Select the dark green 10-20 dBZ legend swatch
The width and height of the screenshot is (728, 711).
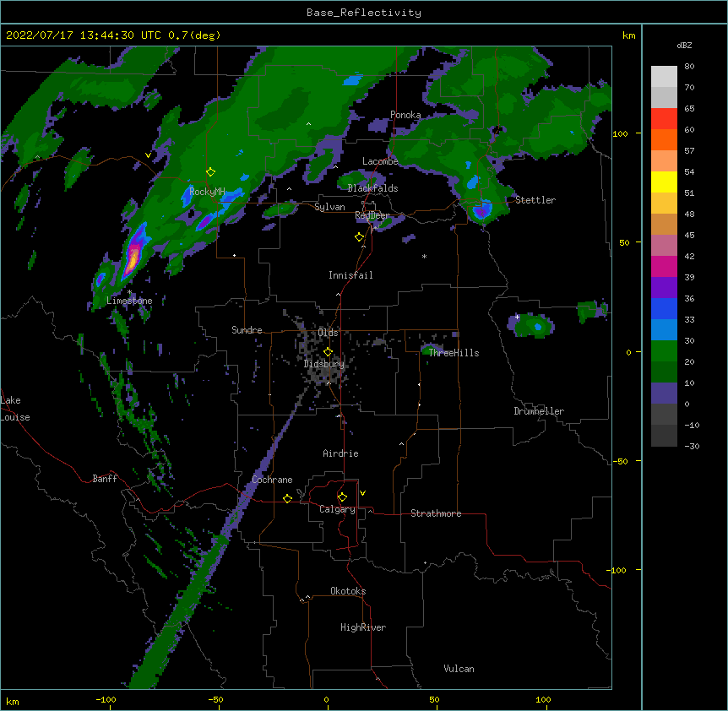664,372
